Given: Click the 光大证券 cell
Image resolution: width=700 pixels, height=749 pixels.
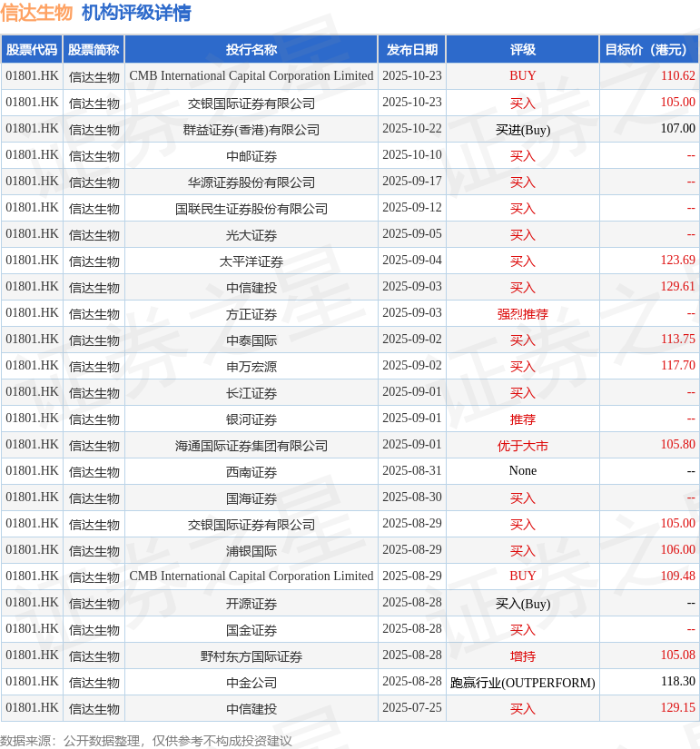Looking at the screenshot, I should pos(251,234).
